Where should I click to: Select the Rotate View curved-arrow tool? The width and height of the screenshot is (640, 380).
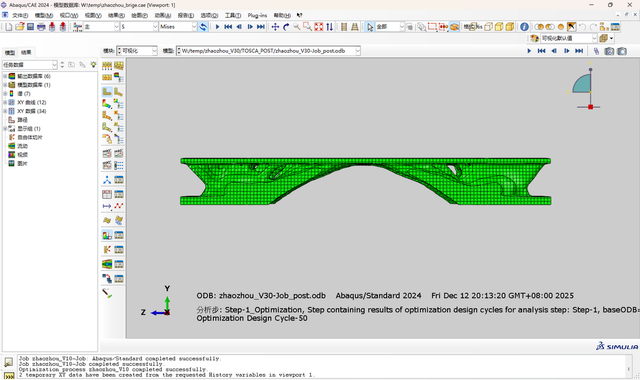pos(286,27)
